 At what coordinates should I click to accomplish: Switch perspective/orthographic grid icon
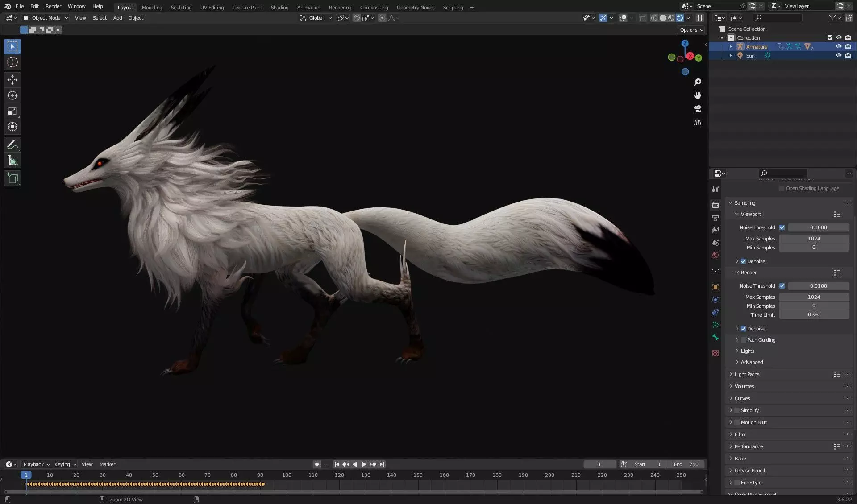[x=698, y=122]
